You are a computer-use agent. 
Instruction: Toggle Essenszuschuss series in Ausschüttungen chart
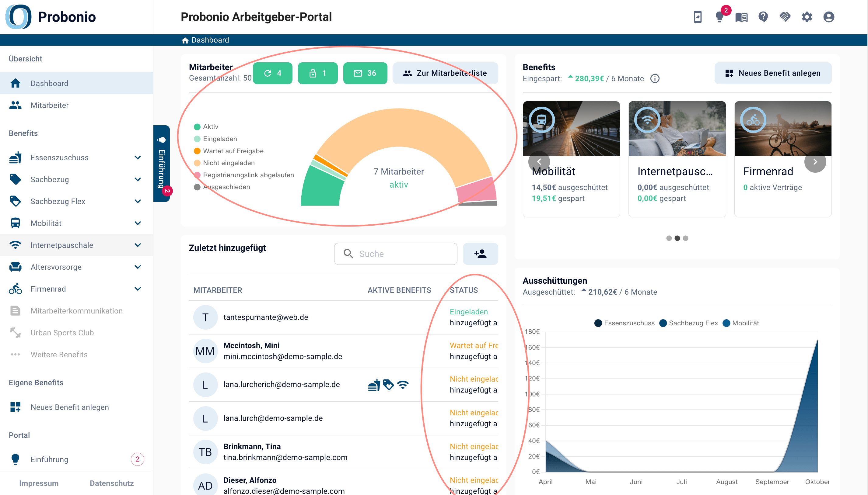625,323
